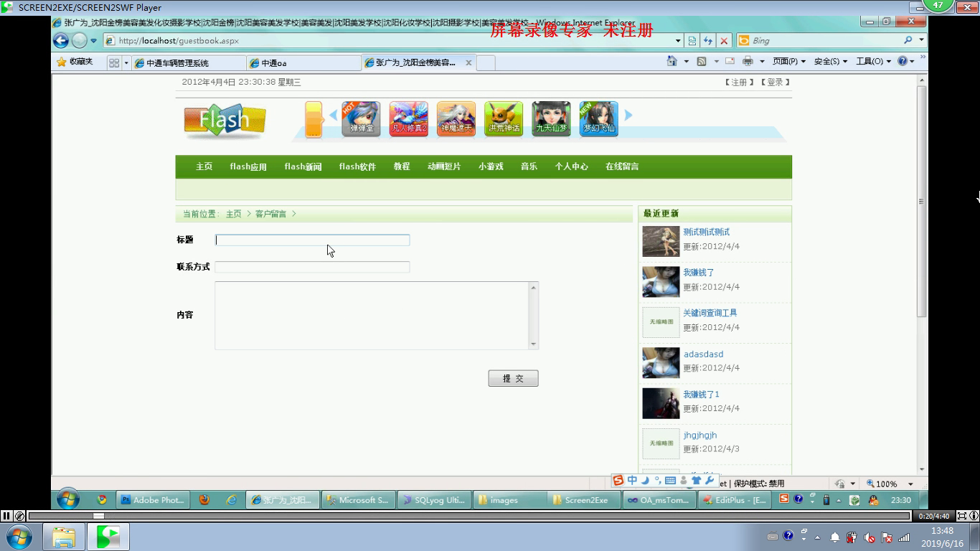
Task: Click the IE forward navigation button
Action: [80, 41]
